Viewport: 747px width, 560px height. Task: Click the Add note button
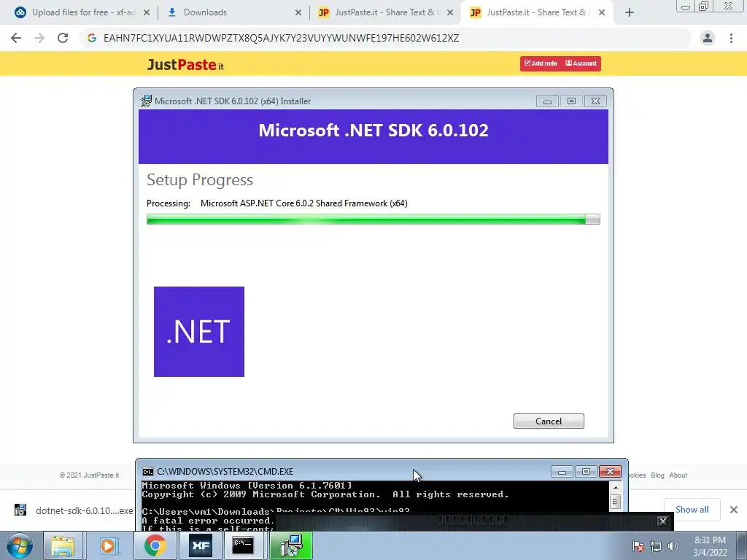click(541, 63)
